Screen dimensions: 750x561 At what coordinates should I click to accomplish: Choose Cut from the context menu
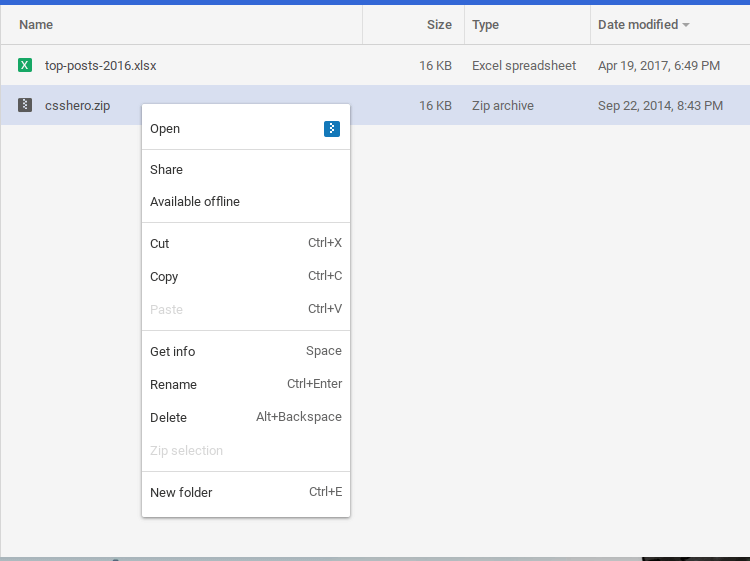(x=160, y=244)
